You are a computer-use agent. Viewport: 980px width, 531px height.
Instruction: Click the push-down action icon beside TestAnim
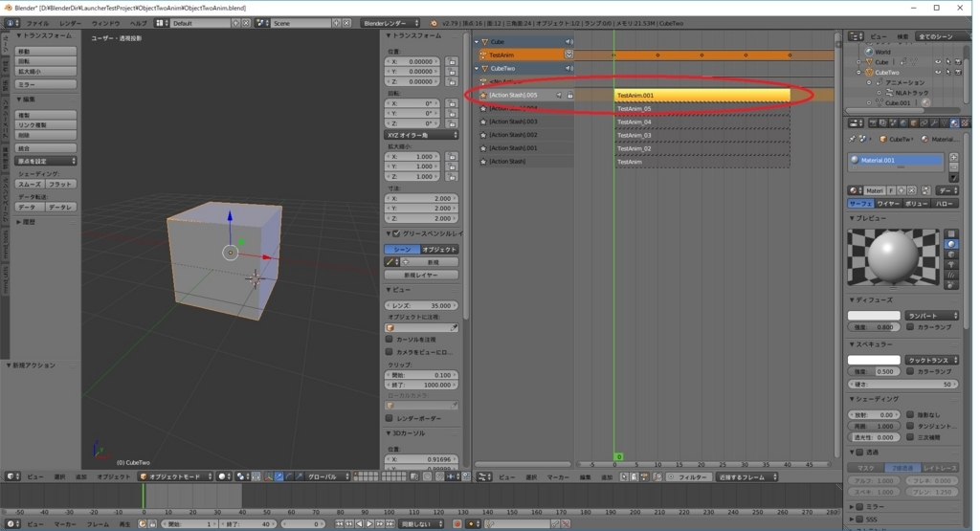click(x=568, y=55)
